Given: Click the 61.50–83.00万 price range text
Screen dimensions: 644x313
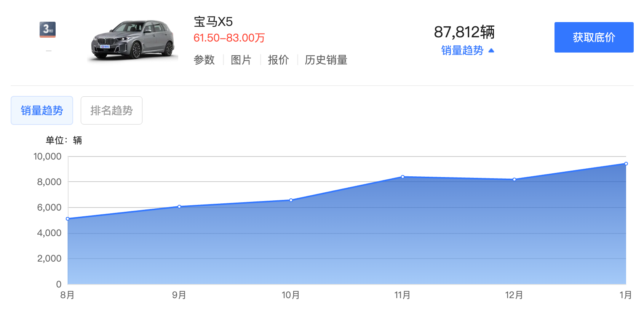Looking at the screenshot, I should click(229, 38).
